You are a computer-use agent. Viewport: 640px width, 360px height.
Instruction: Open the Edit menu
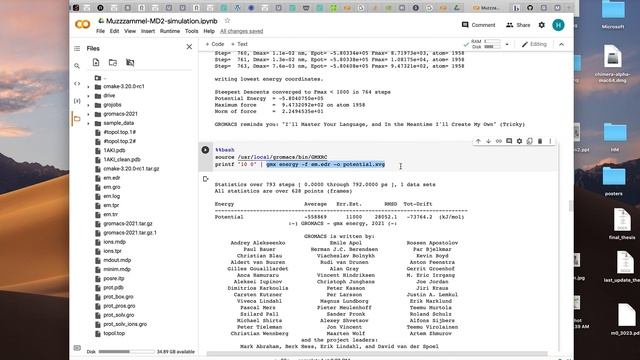[x=114, y=31]
